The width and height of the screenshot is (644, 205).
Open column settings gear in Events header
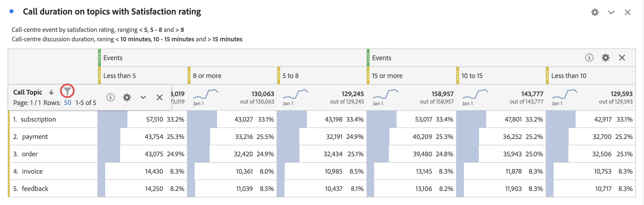pos(605,58)
